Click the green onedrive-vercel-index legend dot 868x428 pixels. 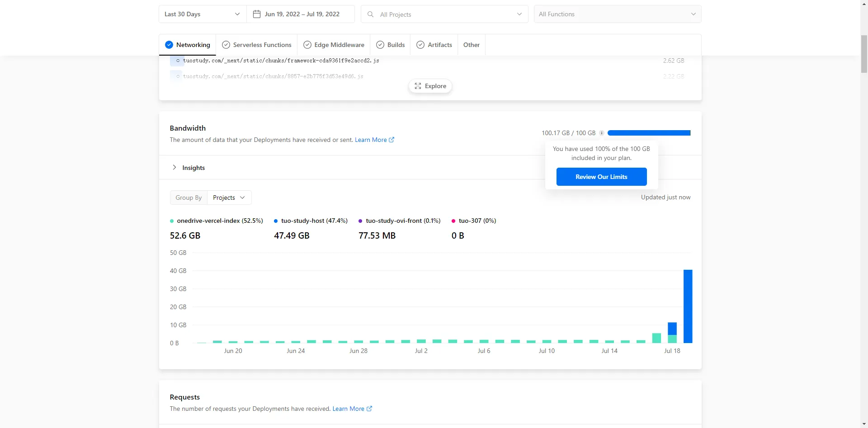click(172, 221)
